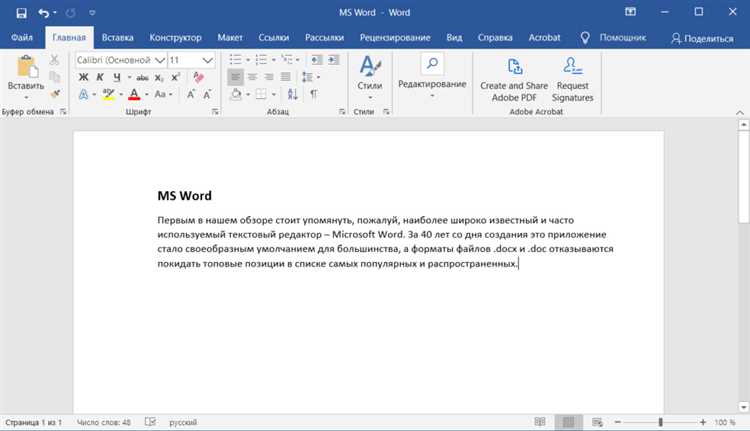Apply superscript formatting X²
Image resolution: width=750 pixels, height=431 pixels.
click(176, 77)
